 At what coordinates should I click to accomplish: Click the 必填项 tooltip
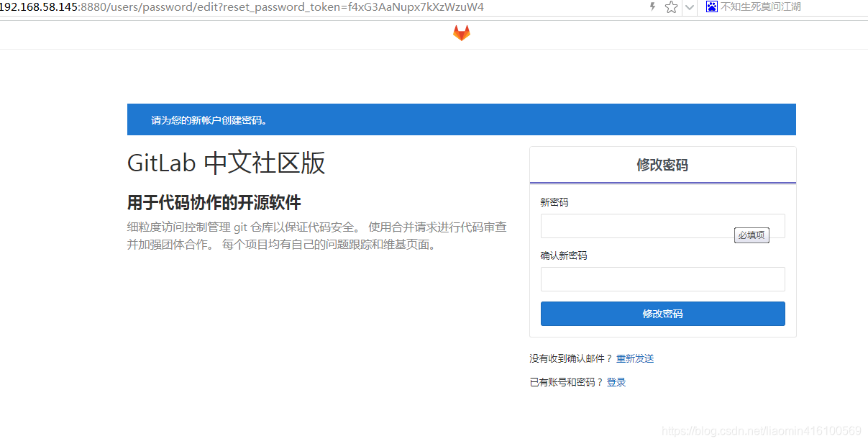[x=751, y=235]
